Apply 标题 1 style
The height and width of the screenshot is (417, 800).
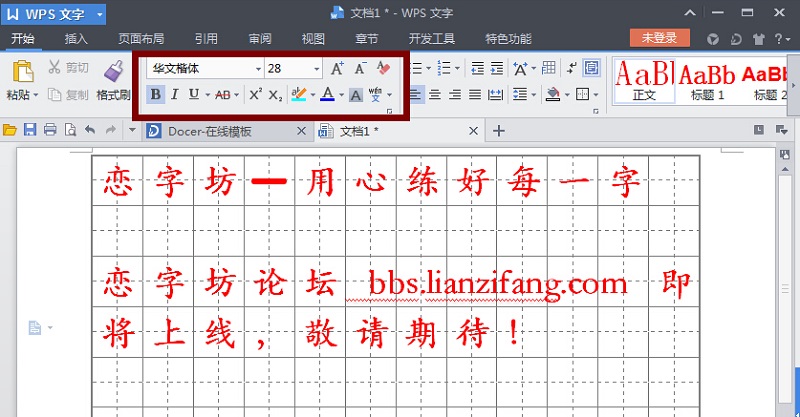707,80
